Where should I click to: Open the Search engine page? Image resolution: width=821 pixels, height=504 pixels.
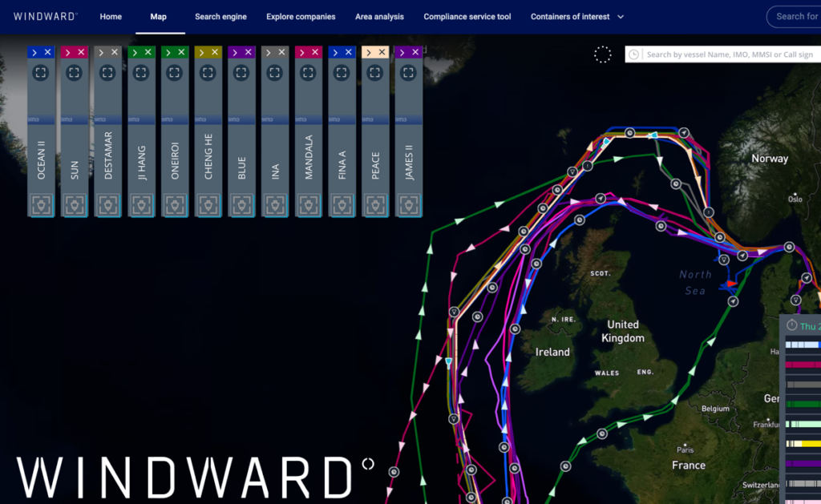click(x=220, y=17)
